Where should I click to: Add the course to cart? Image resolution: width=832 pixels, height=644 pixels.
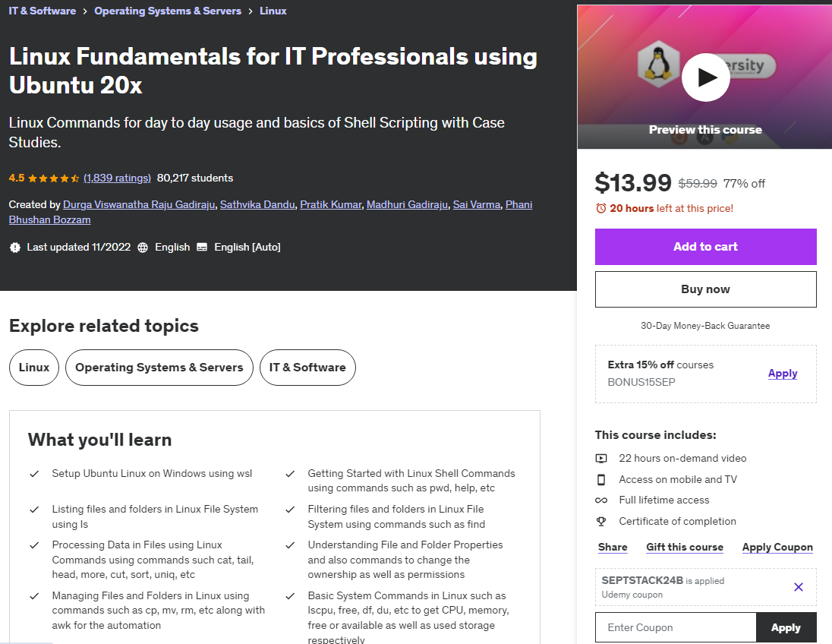705,247
